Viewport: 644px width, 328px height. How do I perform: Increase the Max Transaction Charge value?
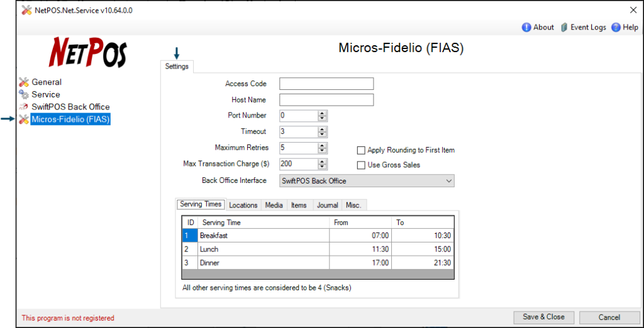[323, 161]
